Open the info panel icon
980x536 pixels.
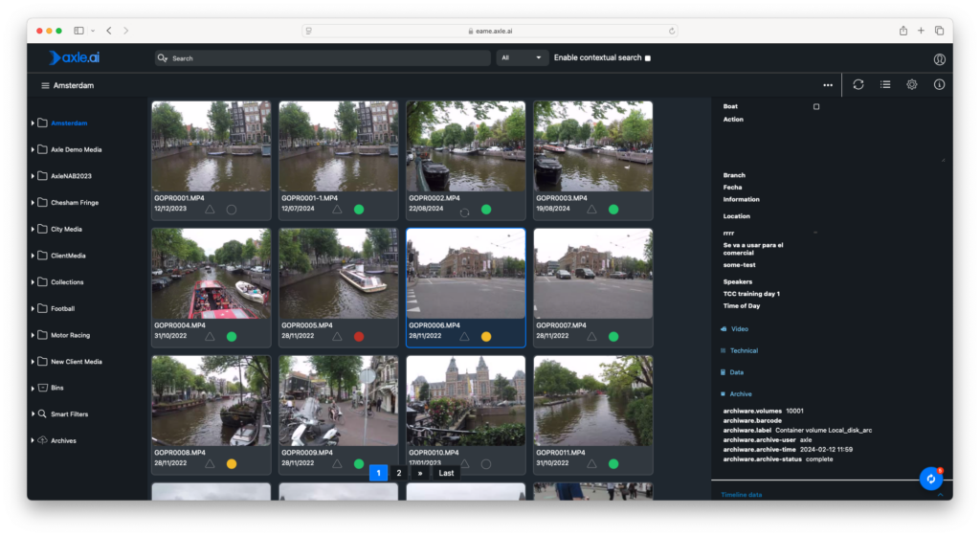939,84
